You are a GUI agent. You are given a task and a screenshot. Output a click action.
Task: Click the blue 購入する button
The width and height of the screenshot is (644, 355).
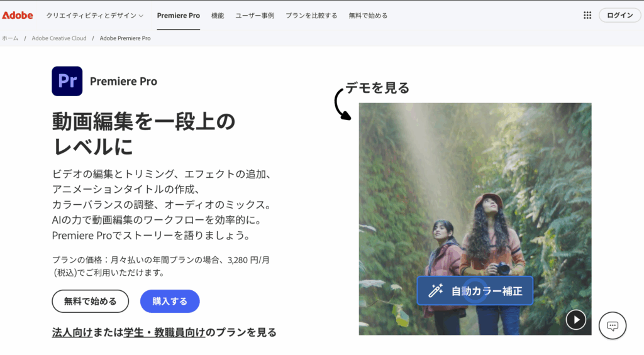tap(170, 301)
